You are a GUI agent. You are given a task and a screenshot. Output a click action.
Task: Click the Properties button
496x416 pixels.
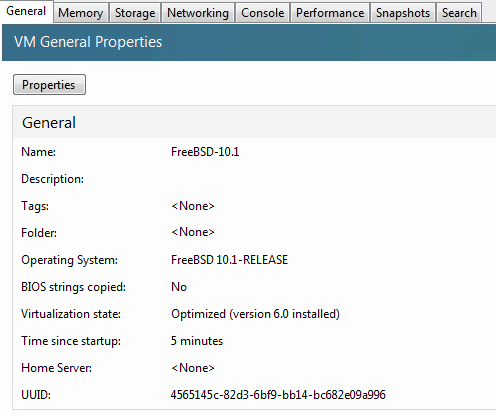point(49,85)
